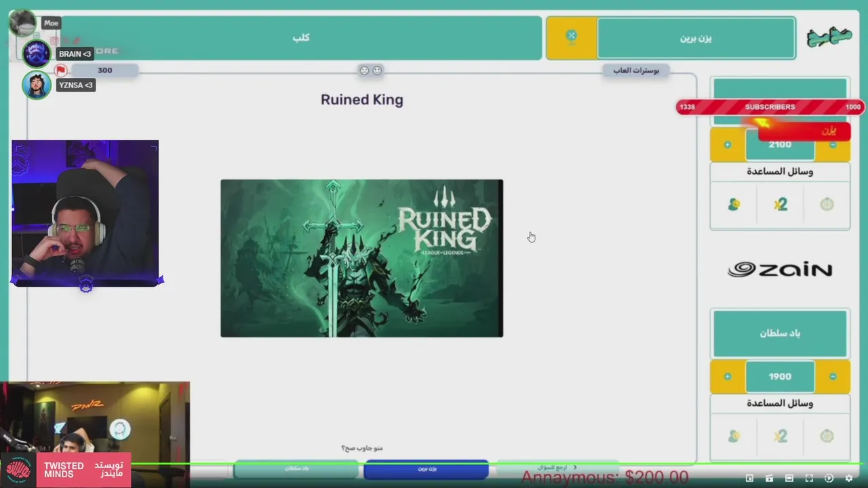Use the person-coin helper under score 2100
868x488 pixels.
click(734, 205)
